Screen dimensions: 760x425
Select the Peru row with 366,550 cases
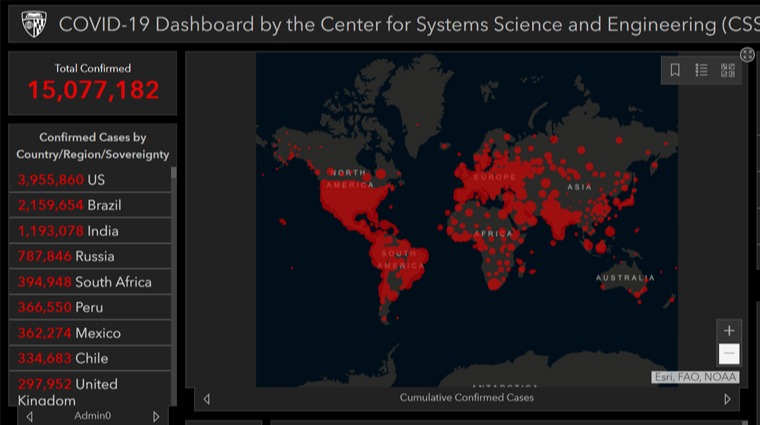click(x=90, y=307)
